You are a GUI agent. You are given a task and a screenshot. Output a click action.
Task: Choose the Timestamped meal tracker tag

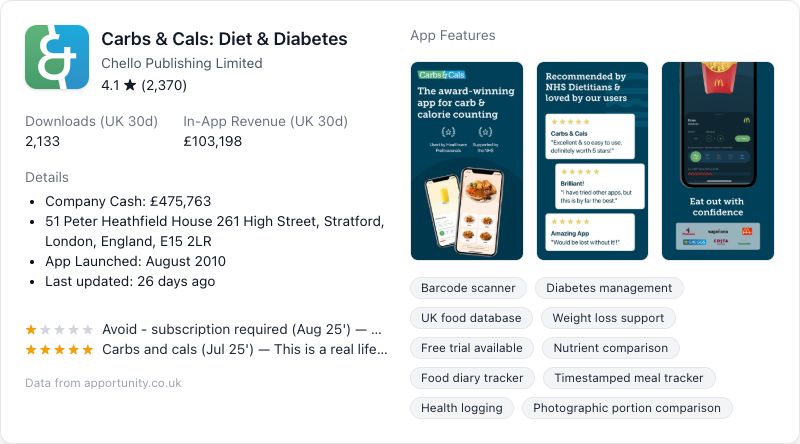click(x=629, y=378)
